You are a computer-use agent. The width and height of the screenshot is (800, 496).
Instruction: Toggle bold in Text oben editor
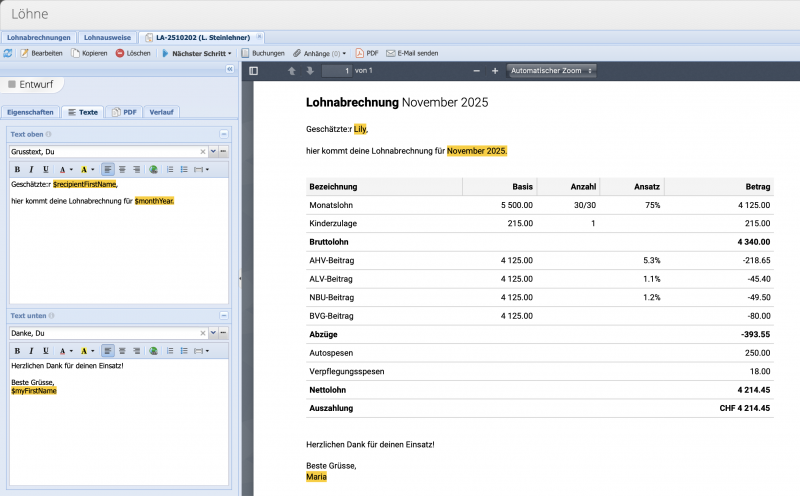[x=17, y=169]
